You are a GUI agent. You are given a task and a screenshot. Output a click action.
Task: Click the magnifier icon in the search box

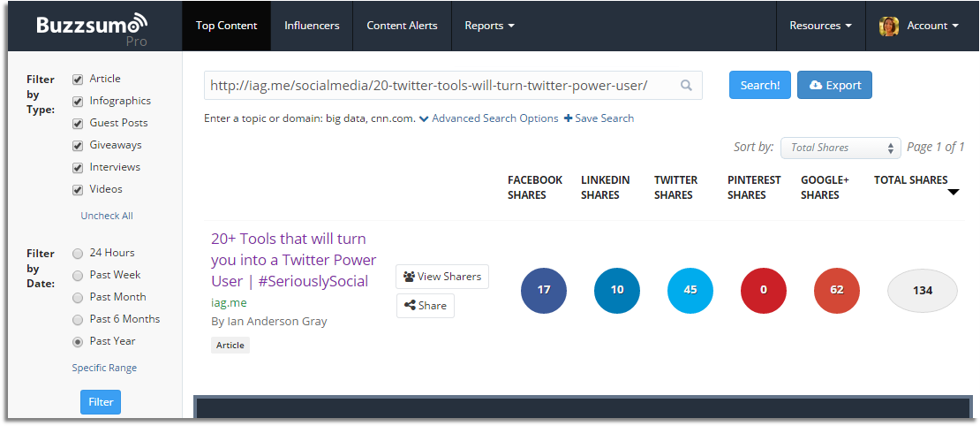pyautogui.click(x=686, y=86)
